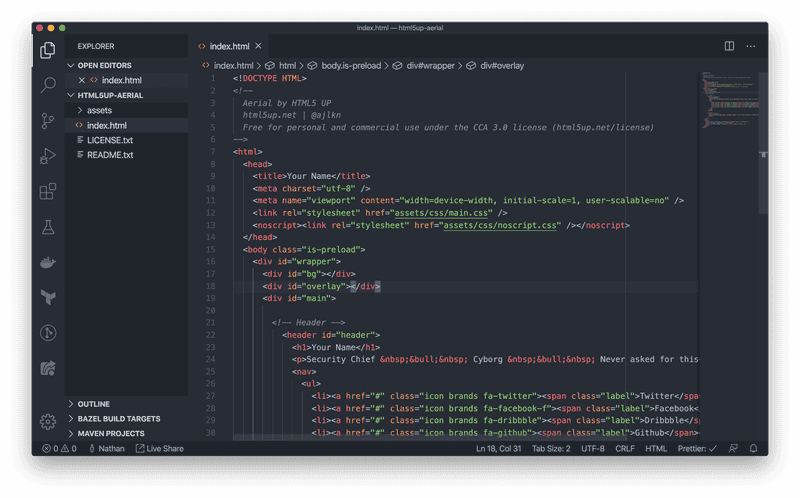Split the editor to the right
The image size is (800, 498).
[729, 46]
